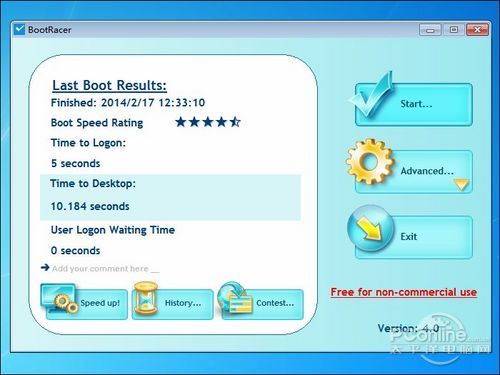Click the hourglass History icon

click(146, 298)
